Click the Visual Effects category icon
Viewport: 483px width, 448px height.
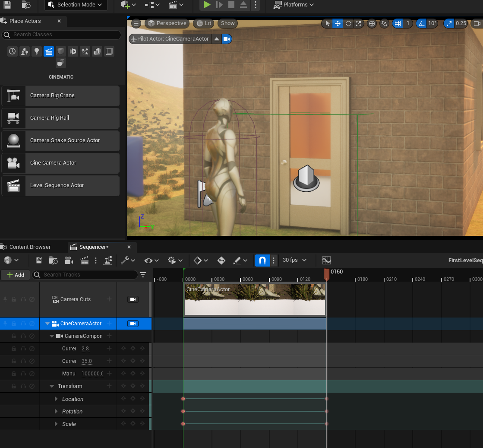coord(85,51)
